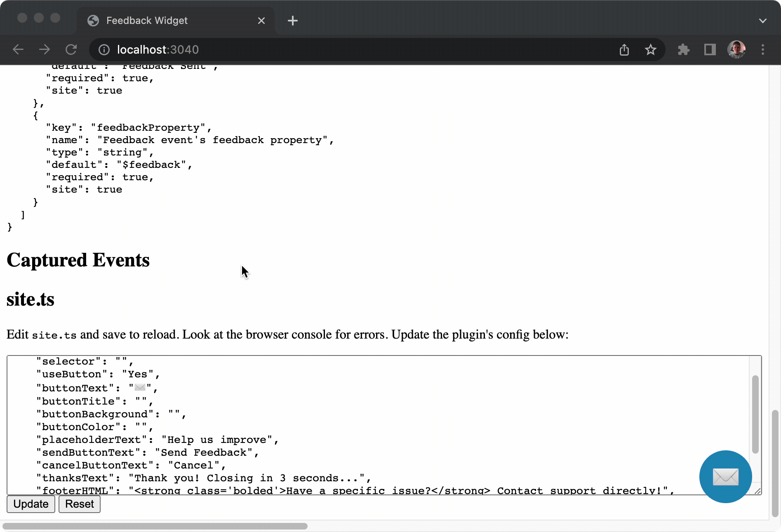Bookmark this tab with the star icon
781x532 pixels.
[x=651, y=49]
